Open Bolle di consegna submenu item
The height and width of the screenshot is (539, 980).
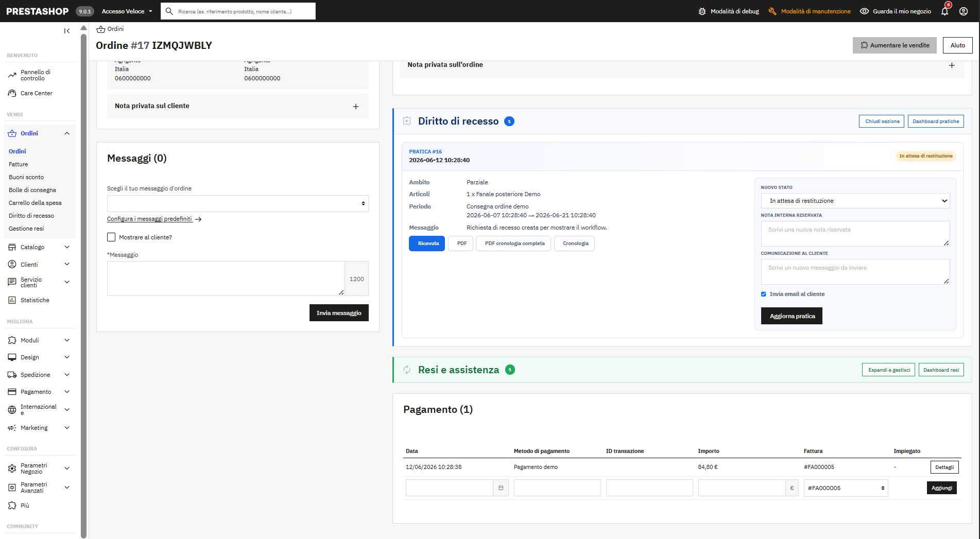click(x=32, y=190)
